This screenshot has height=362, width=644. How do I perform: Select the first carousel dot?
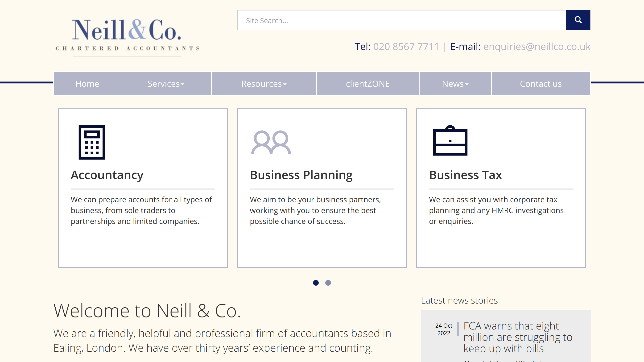pos(316,283)
